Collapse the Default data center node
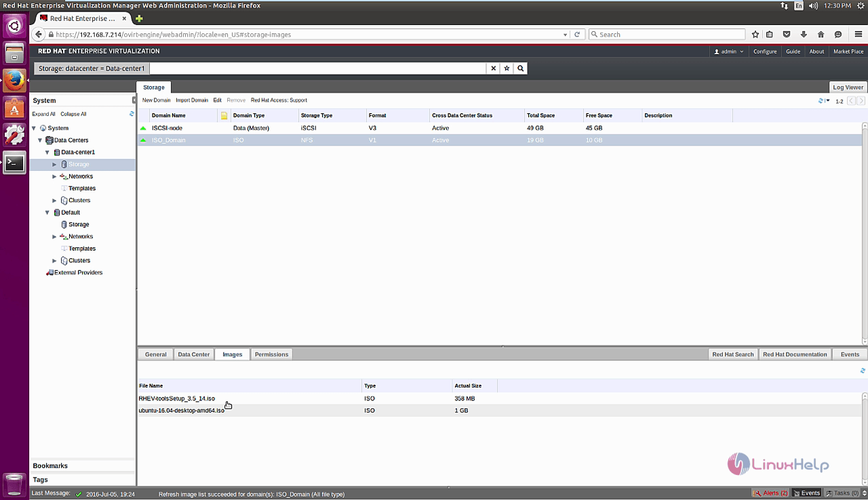Screen dimensions: 868x500 coord(47,213)
